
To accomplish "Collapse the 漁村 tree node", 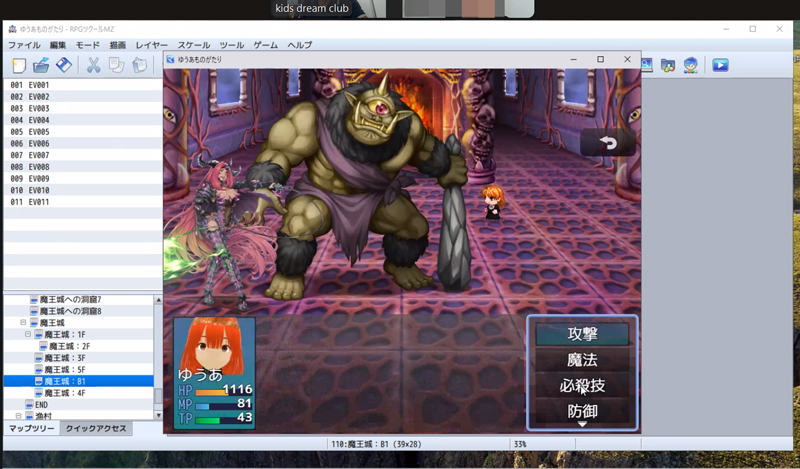I will [x=18, y=416].
